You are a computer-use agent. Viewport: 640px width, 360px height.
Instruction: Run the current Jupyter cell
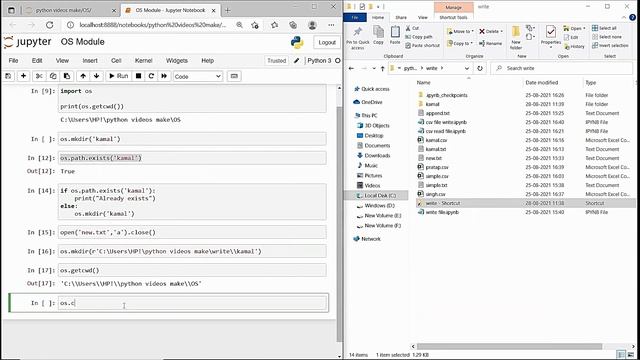[118, 76]
